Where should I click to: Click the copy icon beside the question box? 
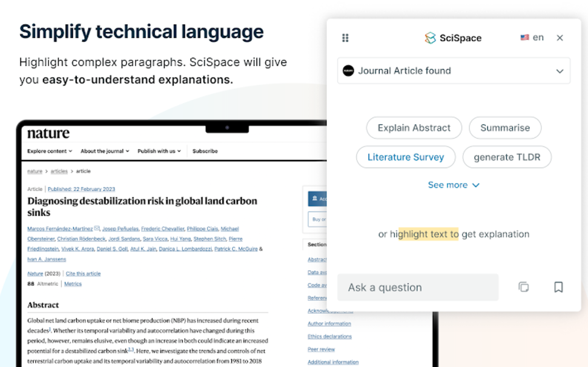[523, 287]
